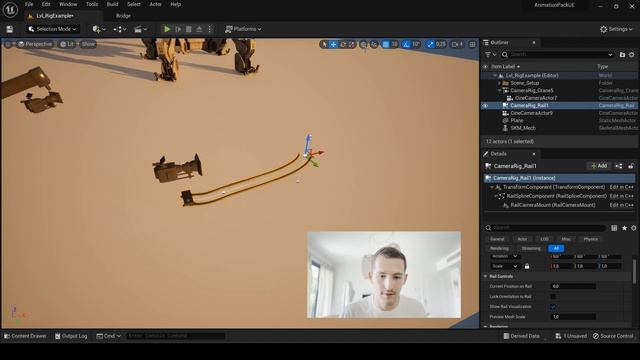Select SKM_Mech in the Outliner
The width and height of the screenshot is (640, 360).
[523, 128]
